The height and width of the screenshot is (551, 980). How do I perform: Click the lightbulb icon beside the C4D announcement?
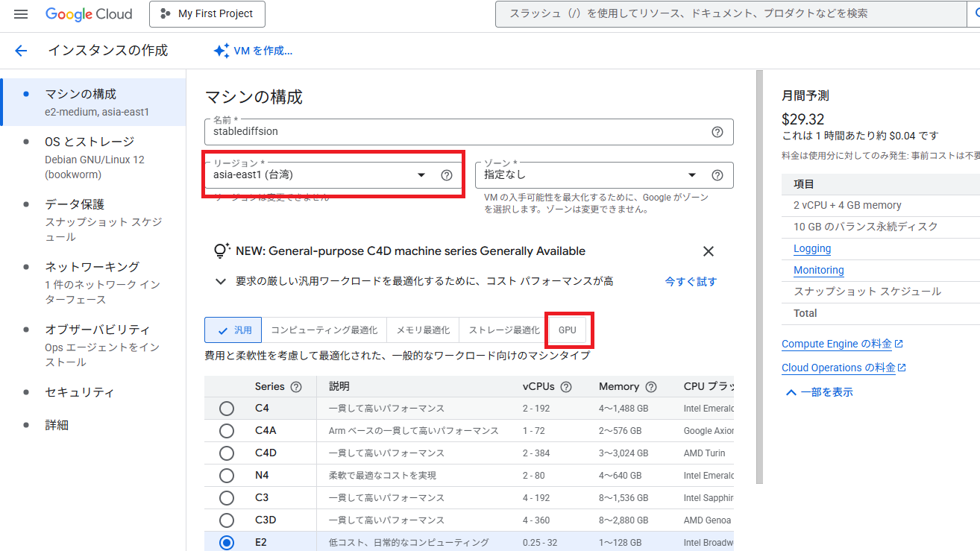(221, 251)
